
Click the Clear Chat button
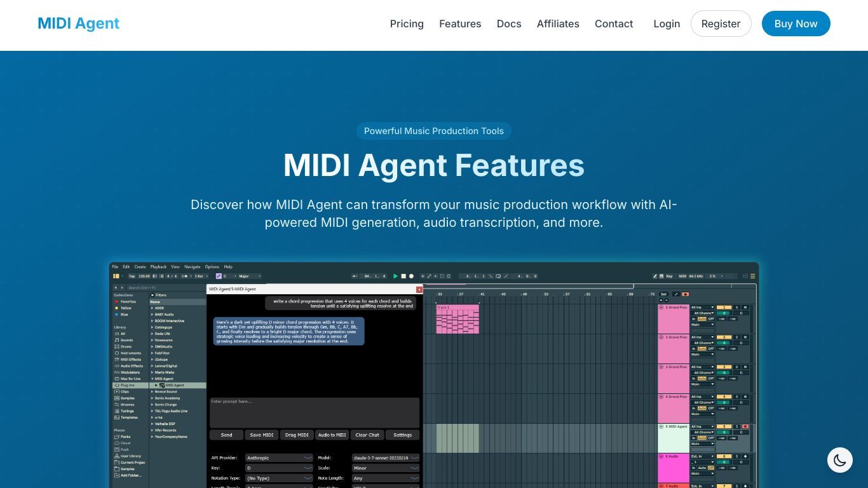367,435
